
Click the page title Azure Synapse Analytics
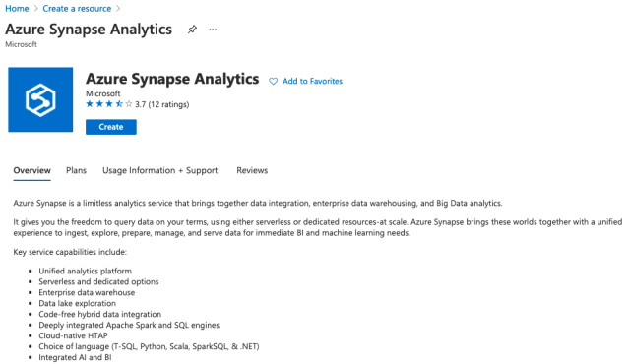(89, 30)
